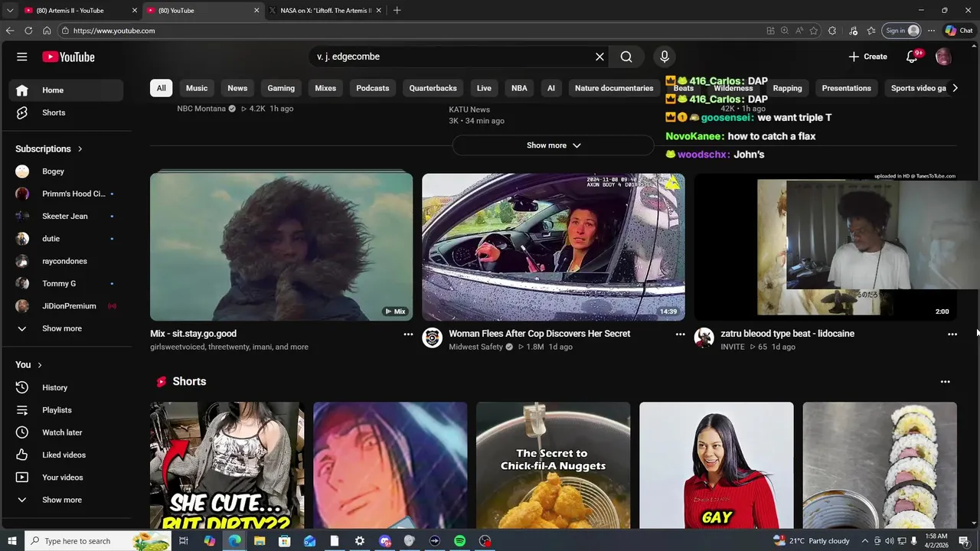Open Woman Flees After Cop video thumbnail
Viewport: 980px width, 551px height.
(553, 246)
